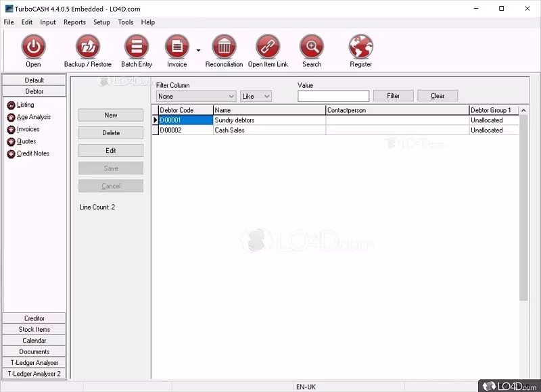The width and height of the screenshot is (541, 392).
Task: Select the Sundry debtors name cell
Action: pos(269,120)
